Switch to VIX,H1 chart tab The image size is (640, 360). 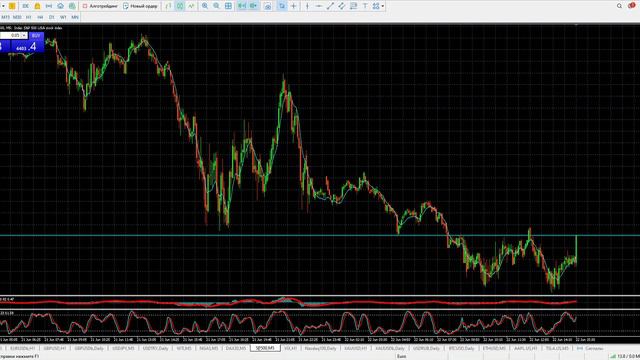click(291, 348)
